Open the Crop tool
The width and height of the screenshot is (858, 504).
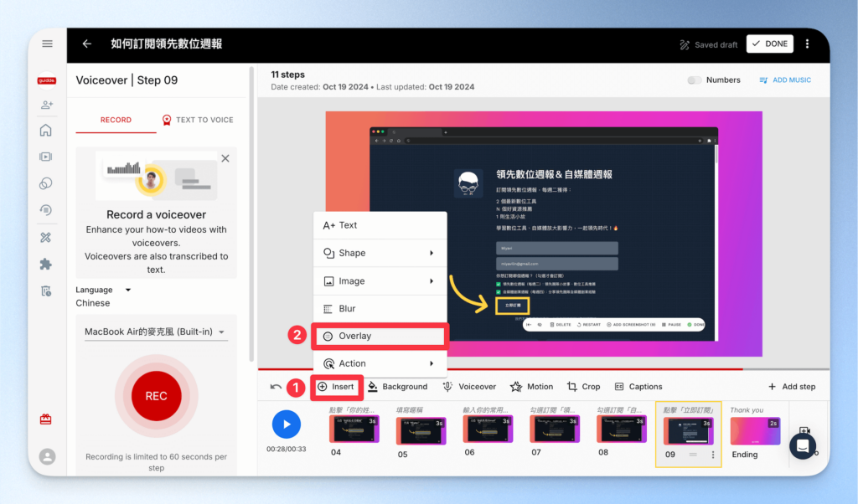(583, 387)
